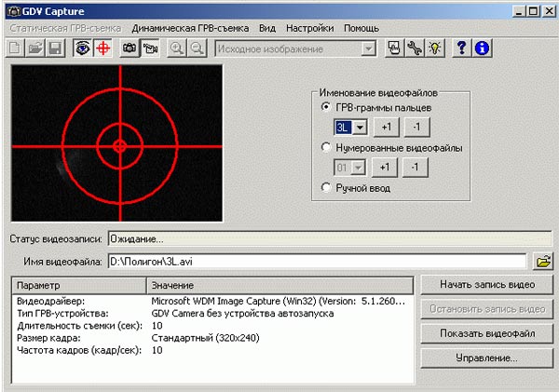Screen dimensions: 559x392
Task: Maximize the GDV Capture window
Action: click(533, 11)
